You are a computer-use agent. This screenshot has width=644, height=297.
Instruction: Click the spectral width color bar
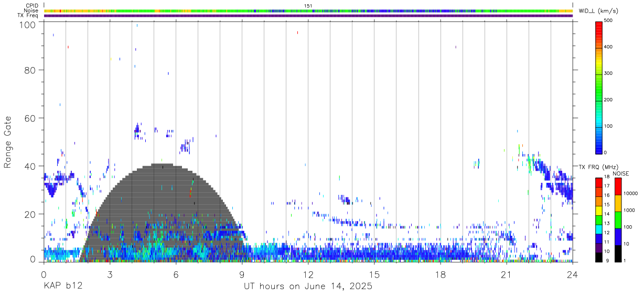click(598, 87)
